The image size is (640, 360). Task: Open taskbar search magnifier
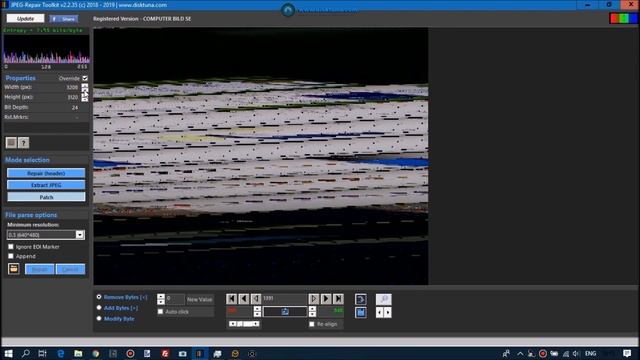pyautogui.click(x=25, y=353)
